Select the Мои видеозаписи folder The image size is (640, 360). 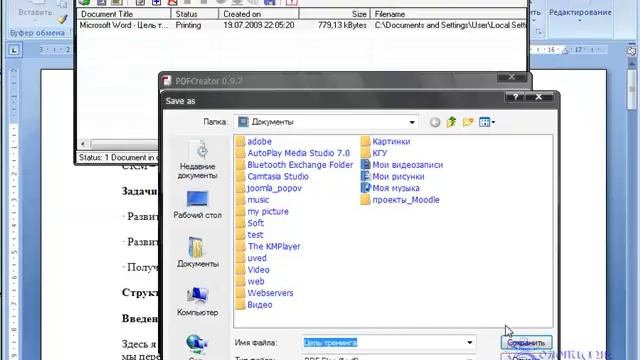(402, 165)
